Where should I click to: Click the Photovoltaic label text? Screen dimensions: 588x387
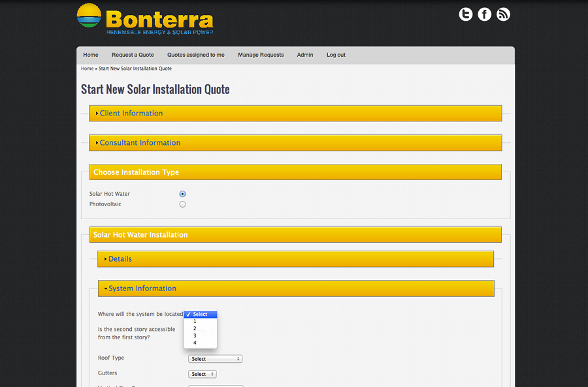pos(105,204)
